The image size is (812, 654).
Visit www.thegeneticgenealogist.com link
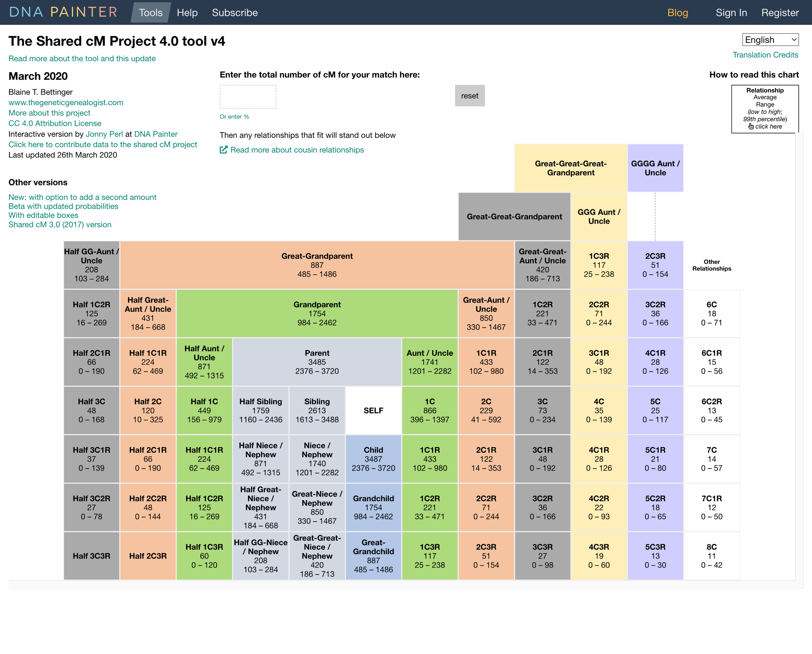66,103
